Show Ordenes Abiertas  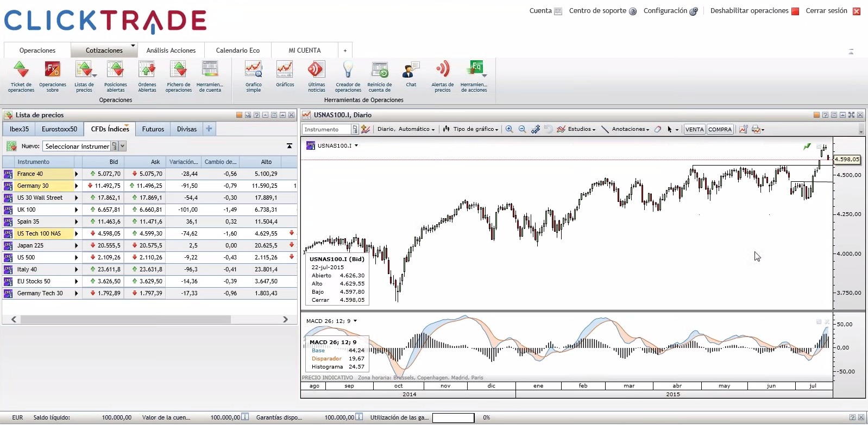[x=147, y=77]
